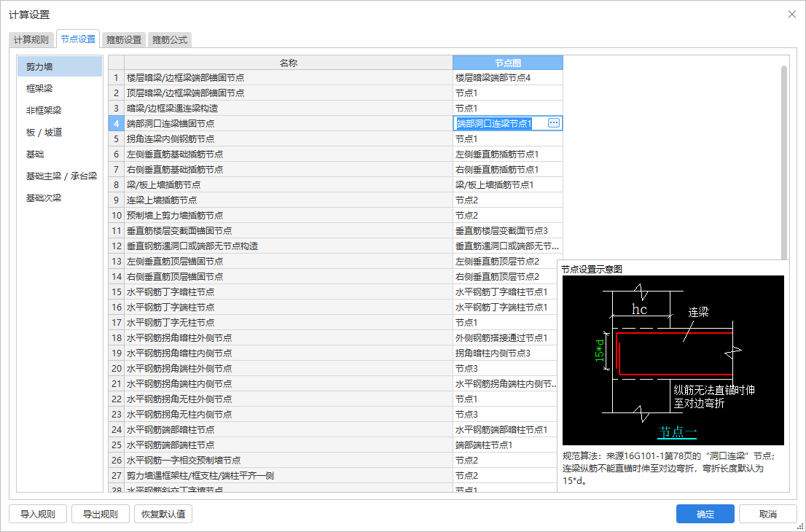This screenshot has height=532, width=806.
Task: Select row 2 顶层暗梁/边框梁端部锚固节点
Action: point(289,93)
